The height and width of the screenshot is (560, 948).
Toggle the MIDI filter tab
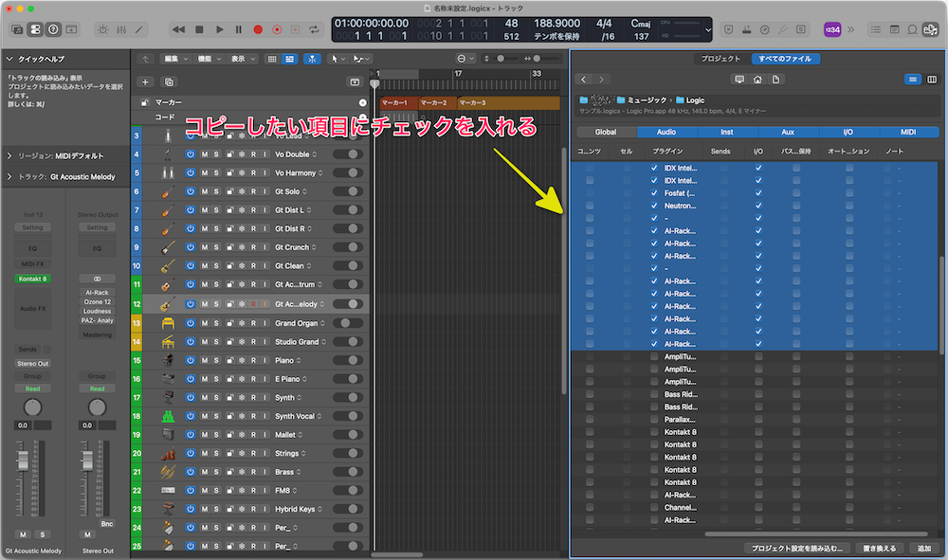908,132
